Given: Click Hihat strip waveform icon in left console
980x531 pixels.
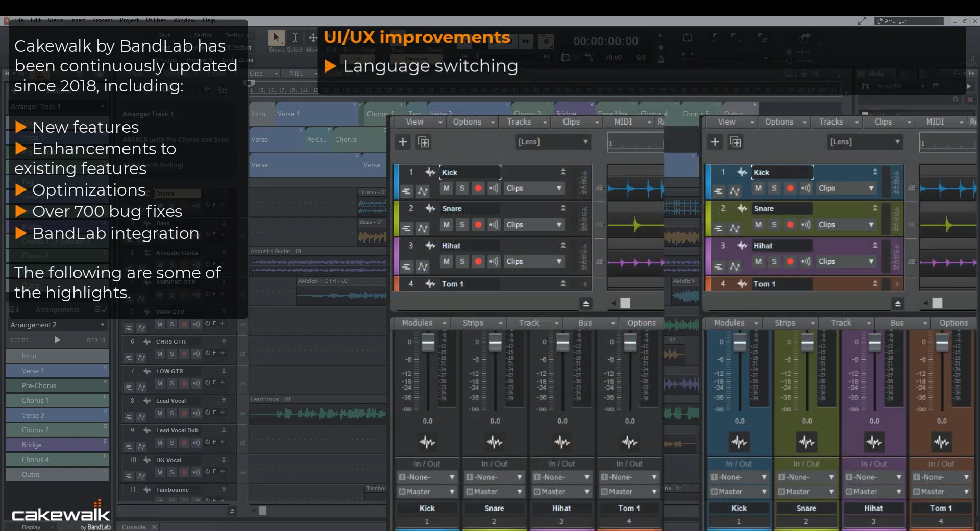Looking at the screenshot, I should click(562, 442).
